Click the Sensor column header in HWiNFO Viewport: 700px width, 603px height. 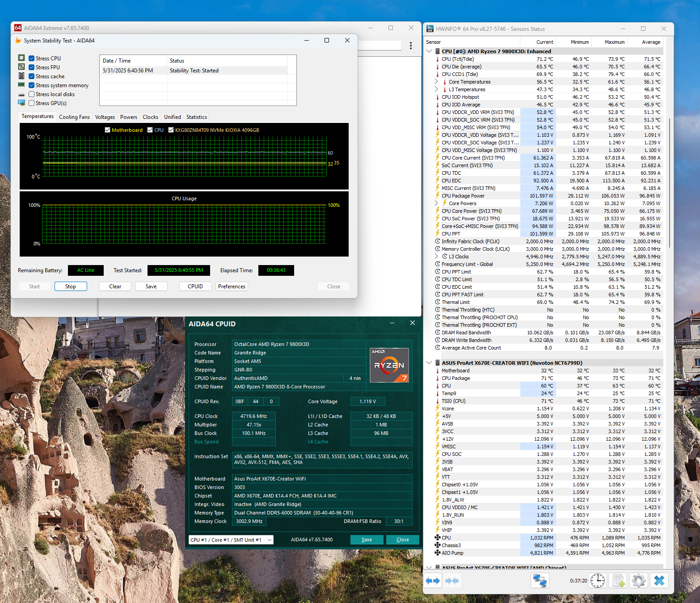[x=472, y=42]
